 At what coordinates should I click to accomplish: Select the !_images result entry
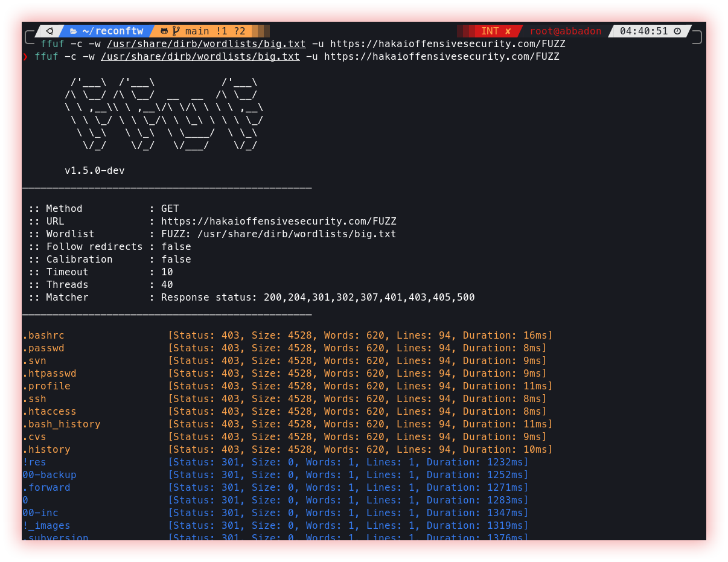(275, 526)
